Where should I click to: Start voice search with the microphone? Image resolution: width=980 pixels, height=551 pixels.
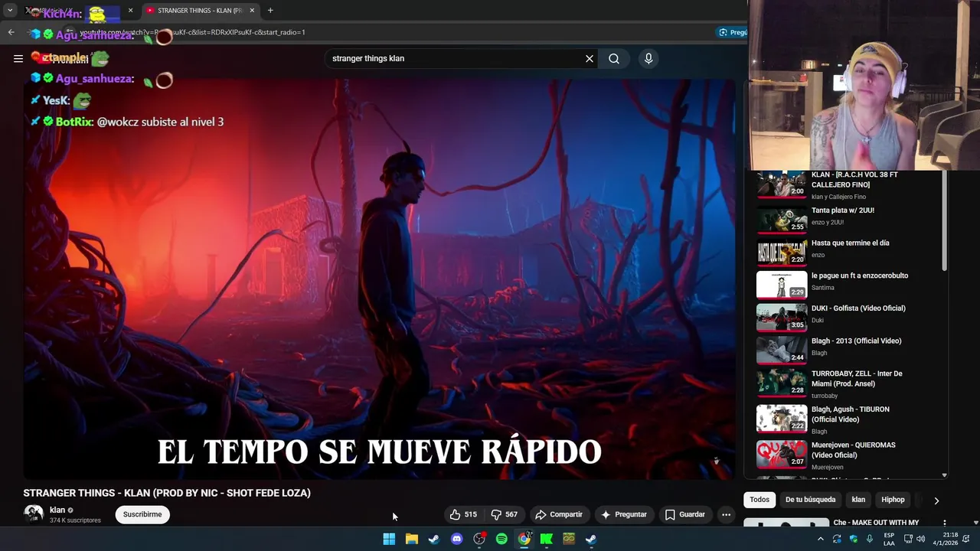pos(648,58)
